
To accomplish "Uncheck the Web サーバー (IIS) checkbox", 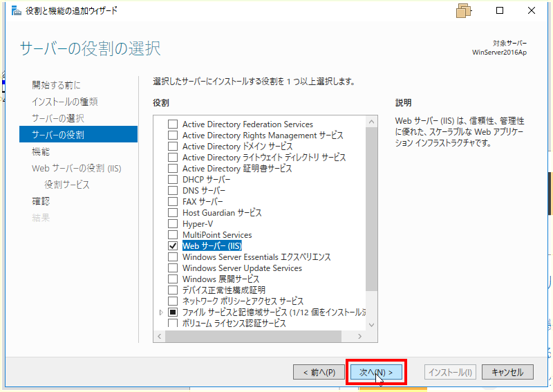I will [x=173, y=246].
